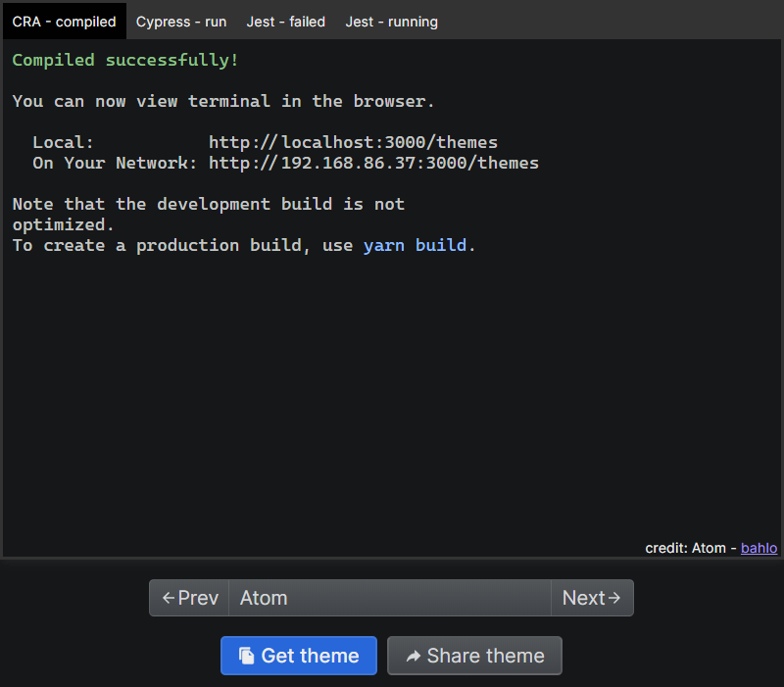The width and height of the screenshot is (784, 687).
Task: Click the Get theme button
Action: point(299,656)
